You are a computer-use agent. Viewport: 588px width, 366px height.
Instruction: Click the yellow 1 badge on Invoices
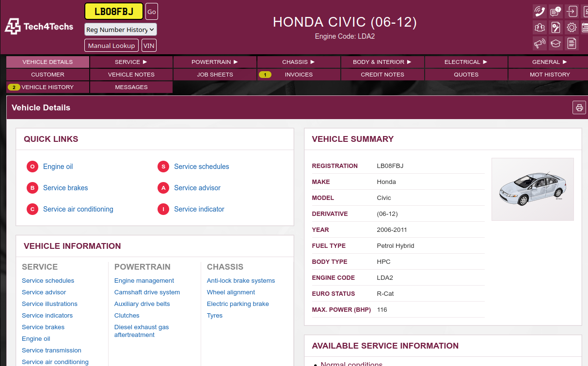(x=265, y=75)
